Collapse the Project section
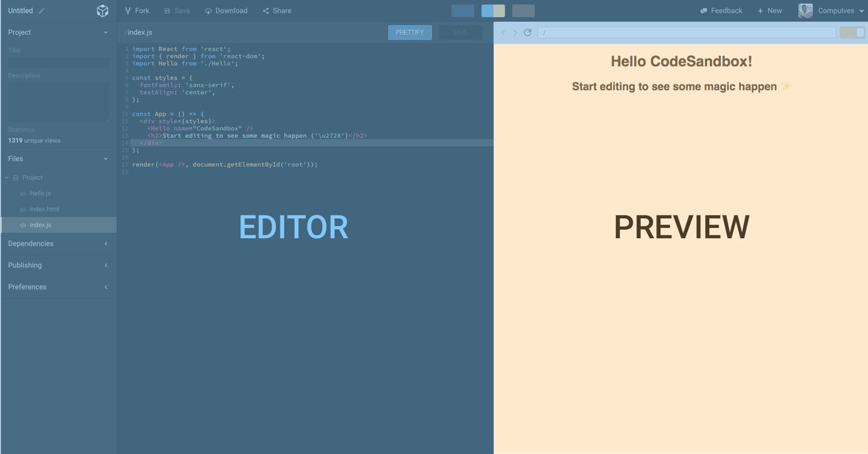 tap(105, 32)
